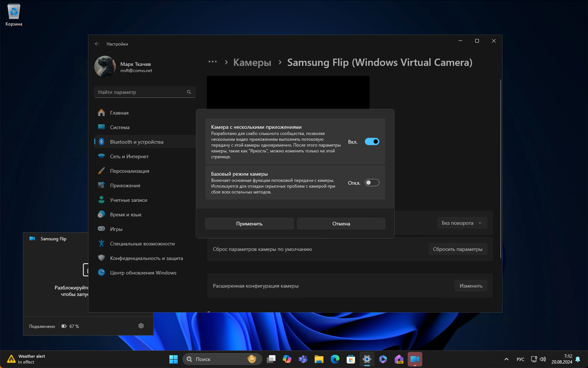Click Изменить for advanced camera configuration
The width and height of the screenshot is (588, 368).
click(471, 286)
